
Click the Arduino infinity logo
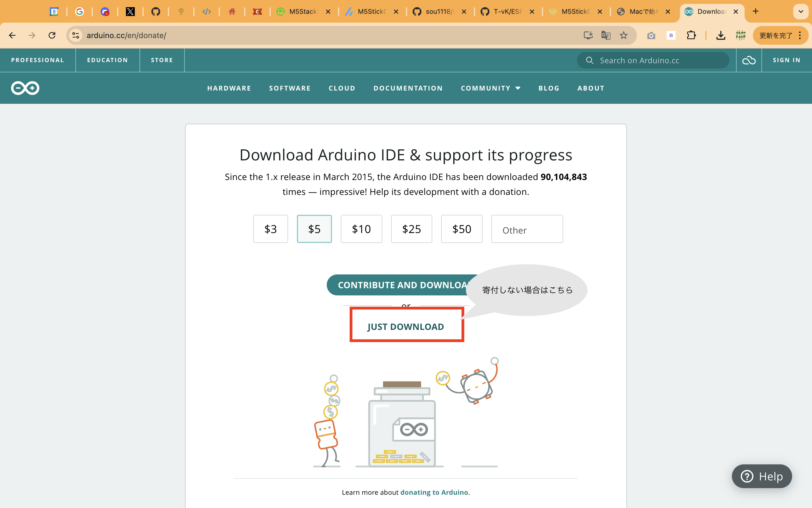coord(25,88)
